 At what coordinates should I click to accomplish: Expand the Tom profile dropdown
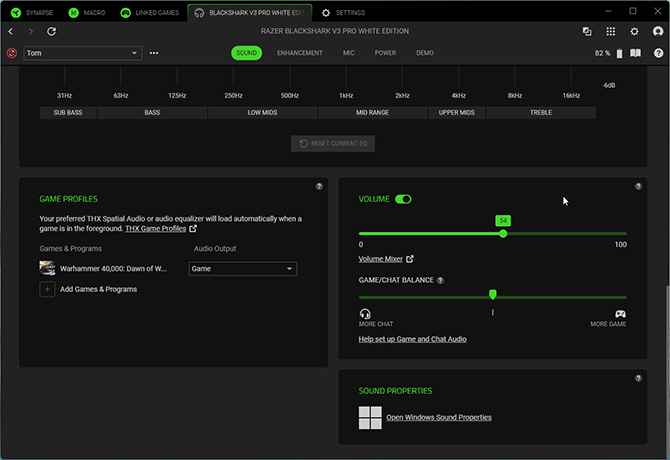click(82, 53)
